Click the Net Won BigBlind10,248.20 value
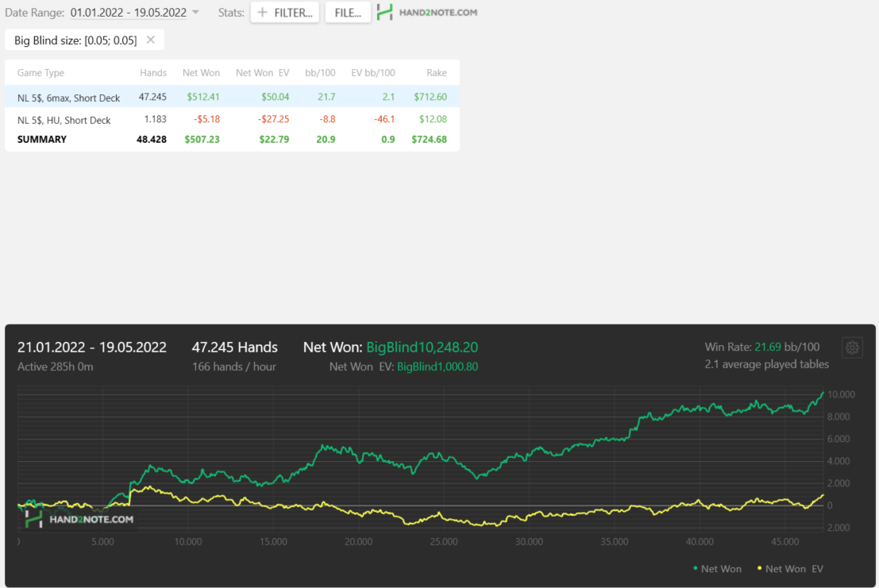Viewport: 879px width, 588px height. [422, 348]
